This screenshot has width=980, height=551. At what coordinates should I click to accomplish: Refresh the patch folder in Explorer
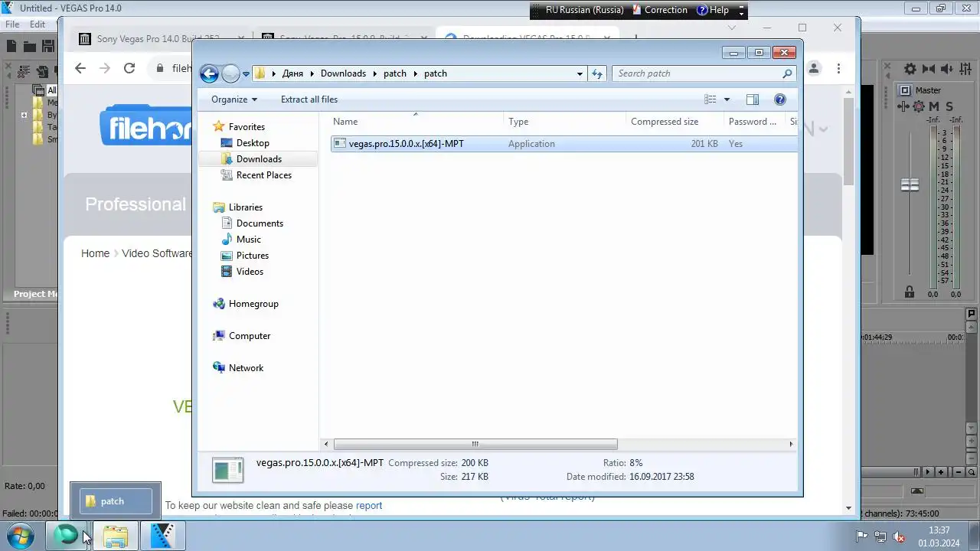click(x=597, y=73)
